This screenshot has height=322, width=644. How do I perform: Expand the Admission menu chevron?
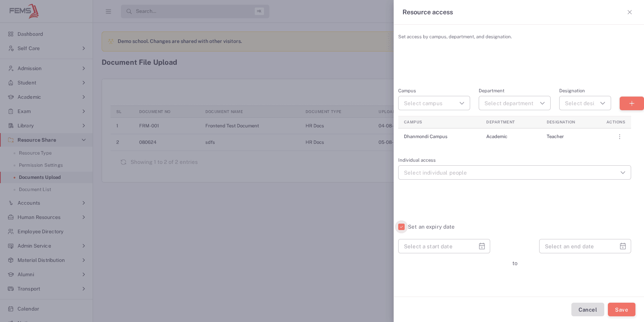pyautogui.click(x=84, y=68)
